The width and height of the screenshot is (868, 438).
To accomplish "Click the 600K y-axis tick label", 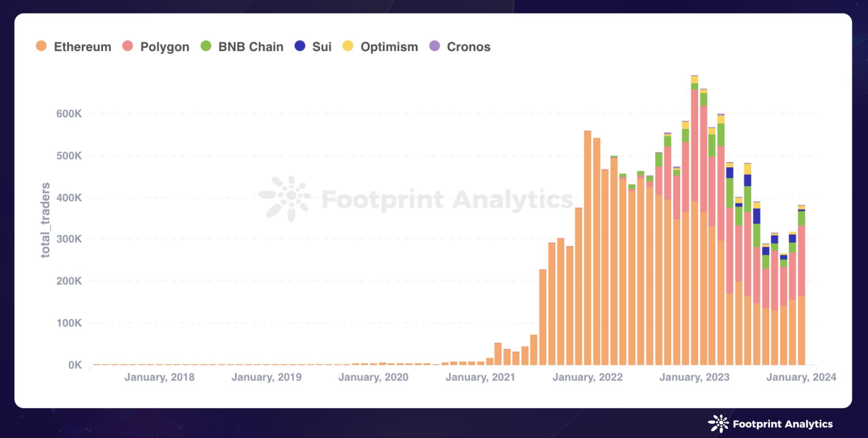I will point(69,114).
